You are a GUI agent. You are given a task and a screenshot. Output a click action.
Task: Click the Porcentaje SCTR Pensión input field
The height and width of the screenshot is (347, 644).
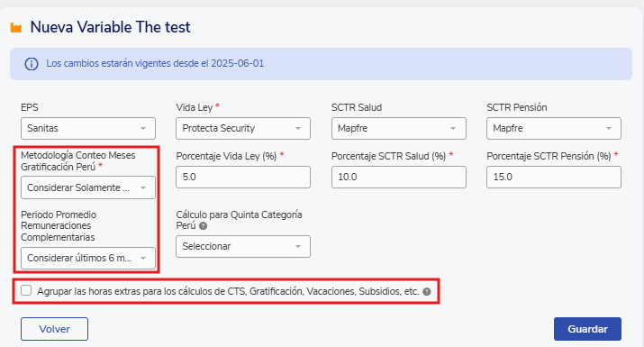coord(554,178)
